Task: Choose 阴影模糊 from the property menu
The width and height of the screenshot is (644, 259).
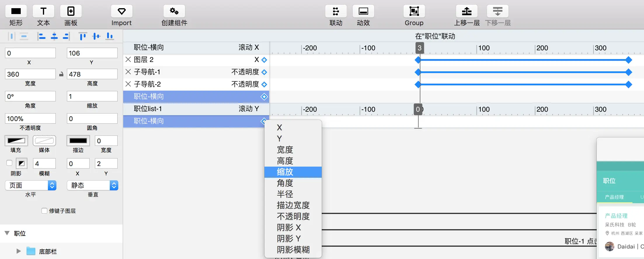Action: coord(293,250)
